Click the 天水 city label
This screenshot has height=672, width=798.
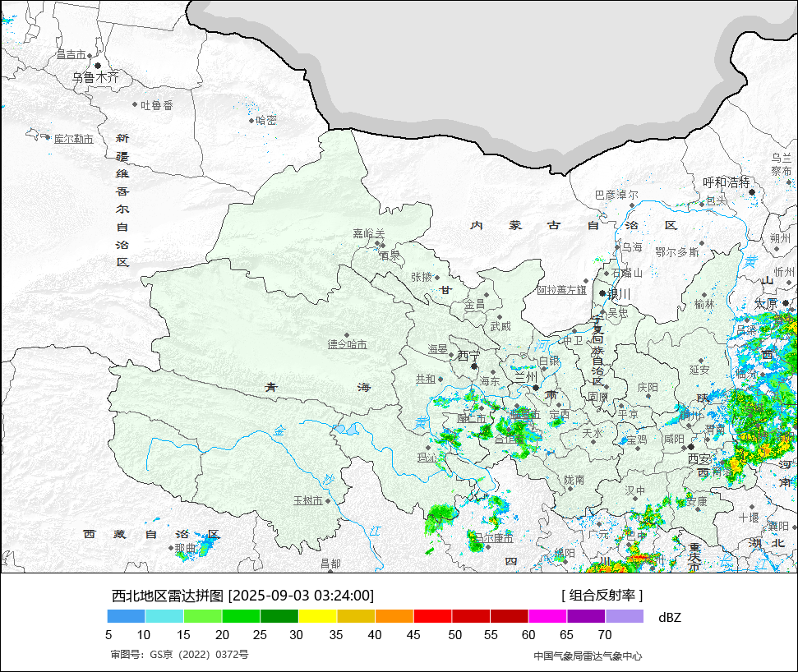point(593,433)
